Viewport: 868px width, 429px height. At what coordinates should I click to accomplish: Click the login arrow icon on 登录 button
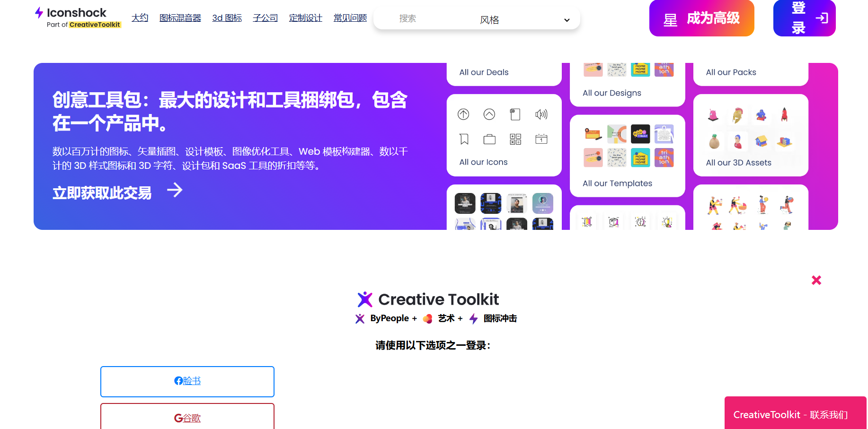[822, 18]
